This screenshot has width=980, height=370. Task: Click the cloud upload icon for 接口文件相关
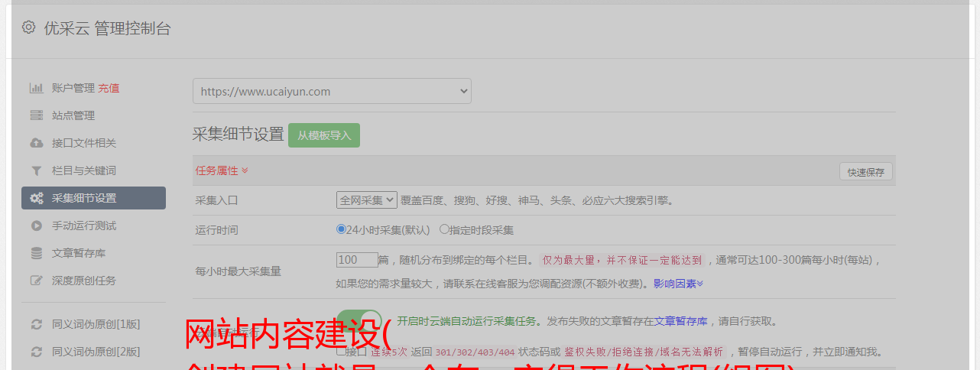pyautogui.click(x=36, y=143)
